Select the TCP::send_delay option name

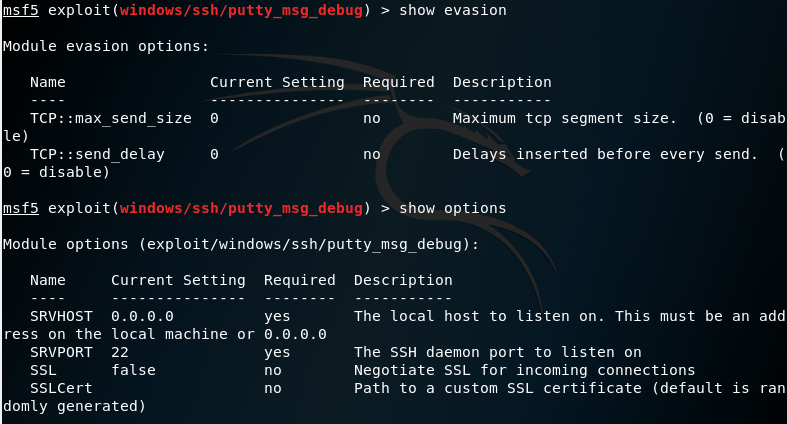[x=97, y=155]
